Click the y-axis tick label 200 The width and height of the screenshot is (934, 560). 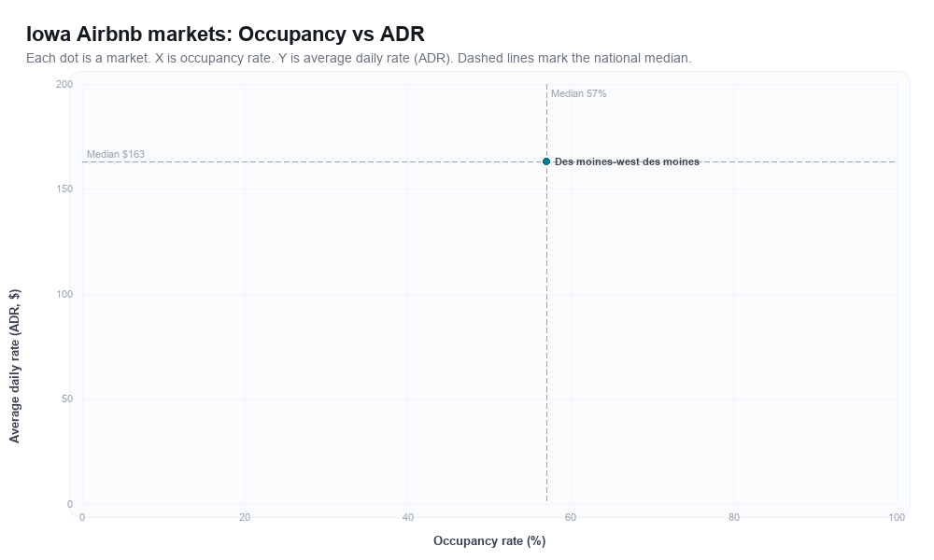(64, 85)
